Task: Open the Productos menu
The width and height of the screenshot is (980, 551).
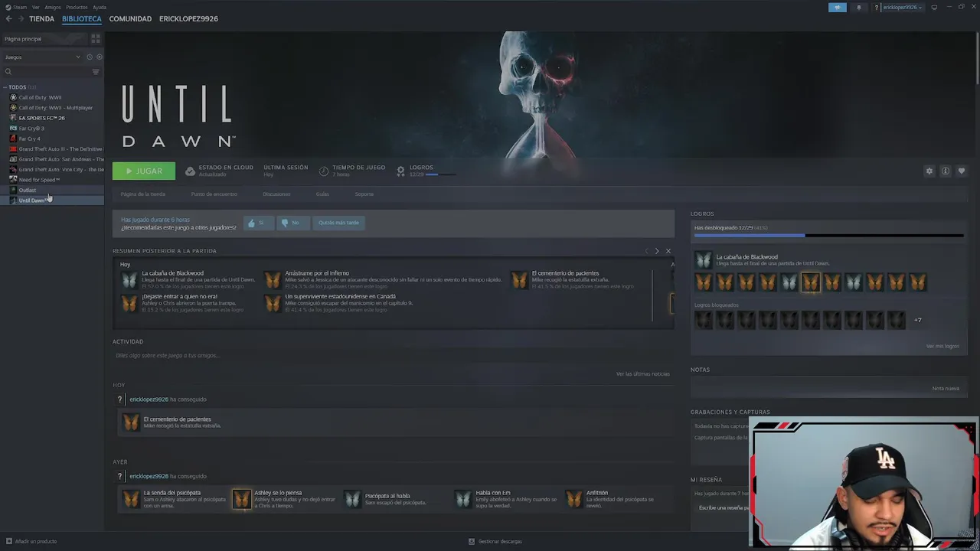Action: (x=77, y=7)
